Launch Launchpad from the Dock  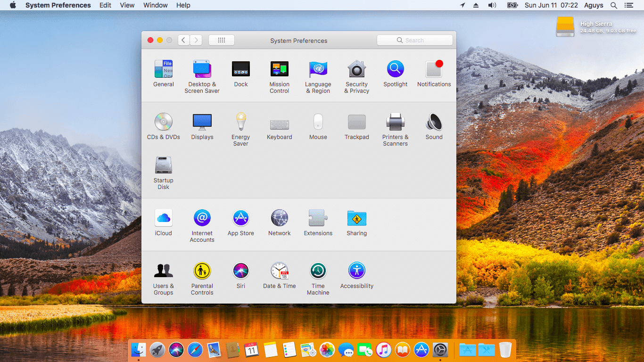157,350
